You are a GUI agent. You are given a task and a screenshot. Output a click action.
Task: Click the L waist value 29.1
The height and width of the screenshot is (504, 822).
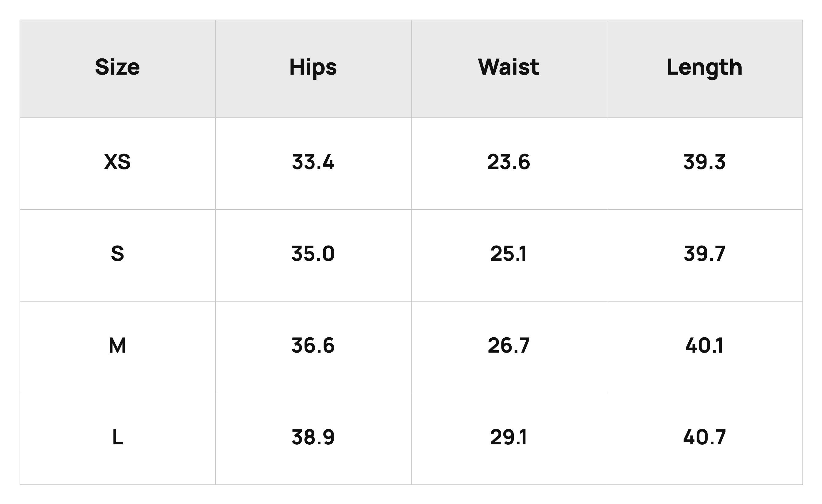coord(509,437)
